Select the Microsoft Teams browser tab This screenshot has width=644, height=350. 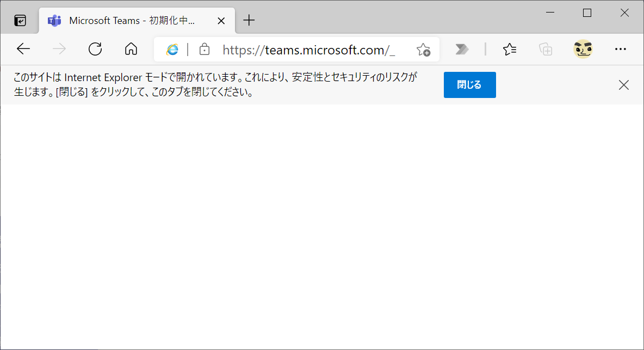[137, 21]
